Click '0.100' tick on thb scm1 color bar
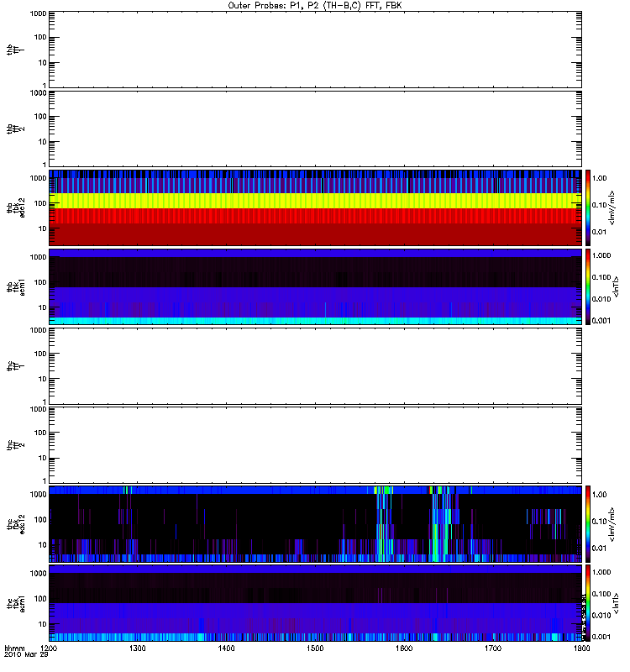630x672 pixels. coord(601,277)
